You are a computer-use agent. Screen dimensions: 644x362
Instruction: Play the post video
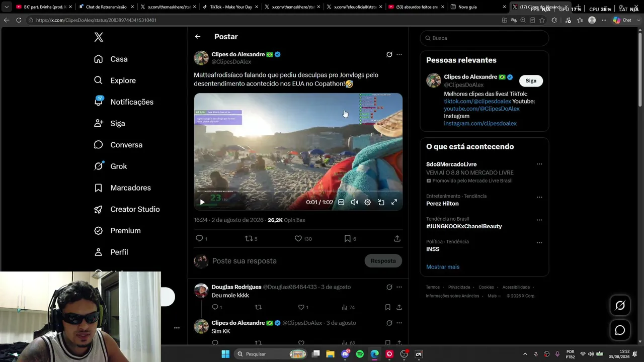[x=202, y=202]
